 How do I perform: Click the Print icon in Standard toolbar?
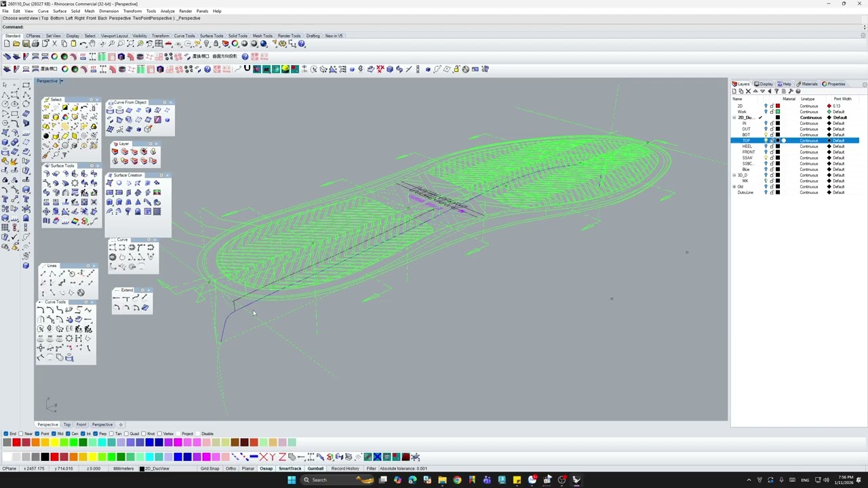point(35,44)
